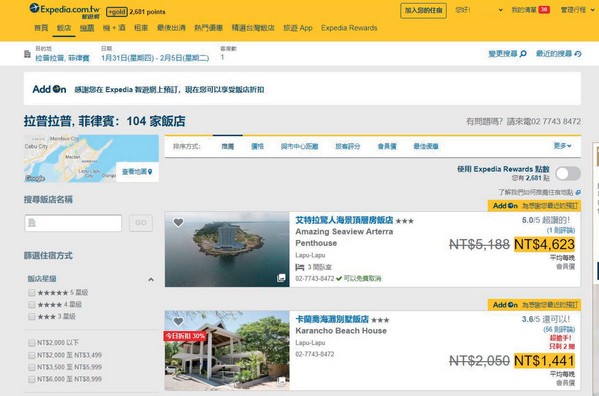Click the date range 1月31日 - 2月5日

click(155, 58)
